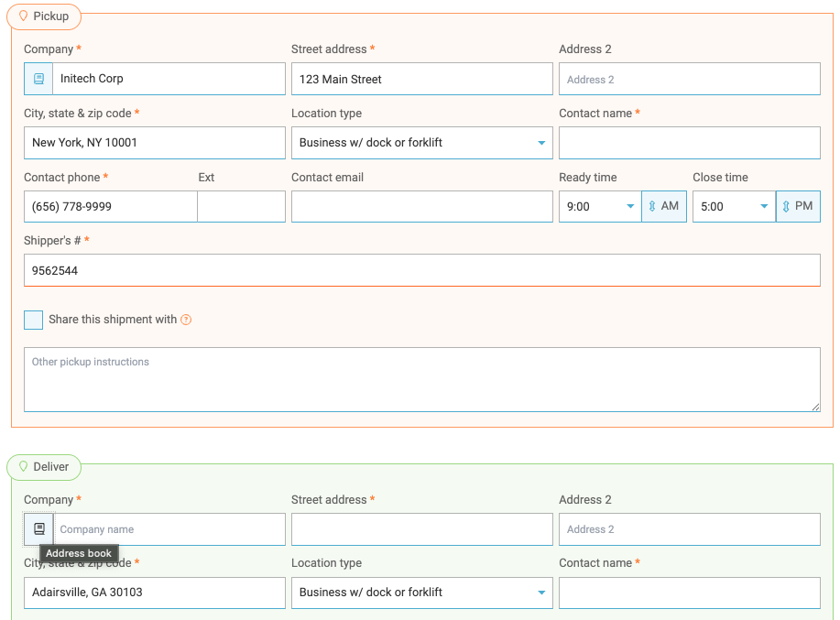Expand the Ready time 9:00 dropdown
The width and height of the screenshot is (840, 620).
tap(628, 206)
